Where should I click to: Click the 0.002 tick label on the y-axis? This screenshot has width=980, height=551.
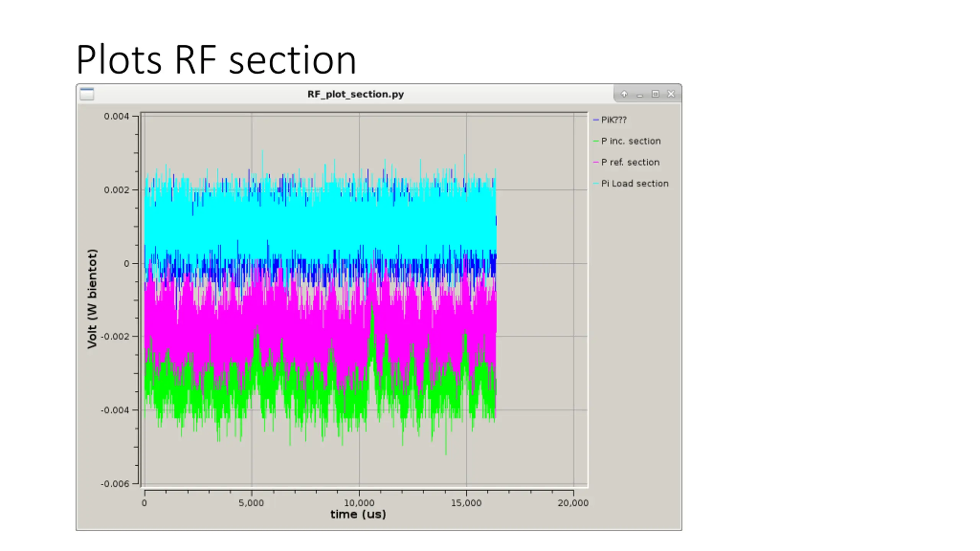pos(116,190)
